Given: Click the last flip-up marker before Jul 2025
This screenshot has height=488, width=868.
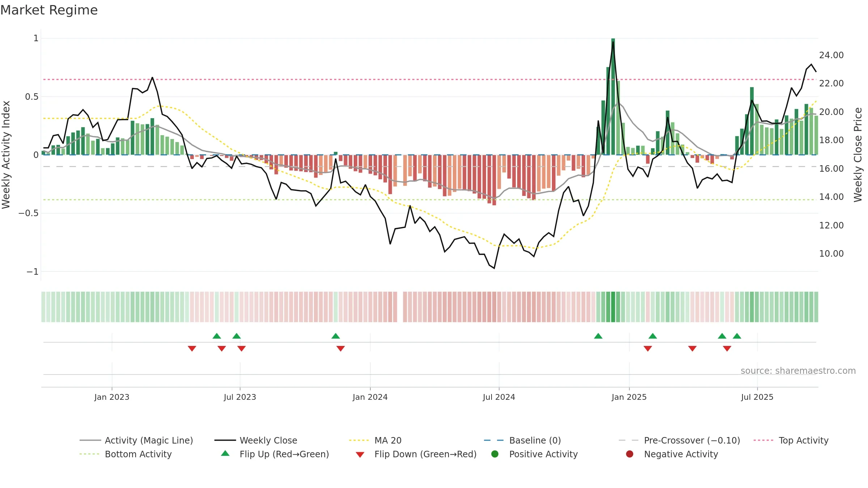Looking at the screenshot, I should [x=737, y=336].
